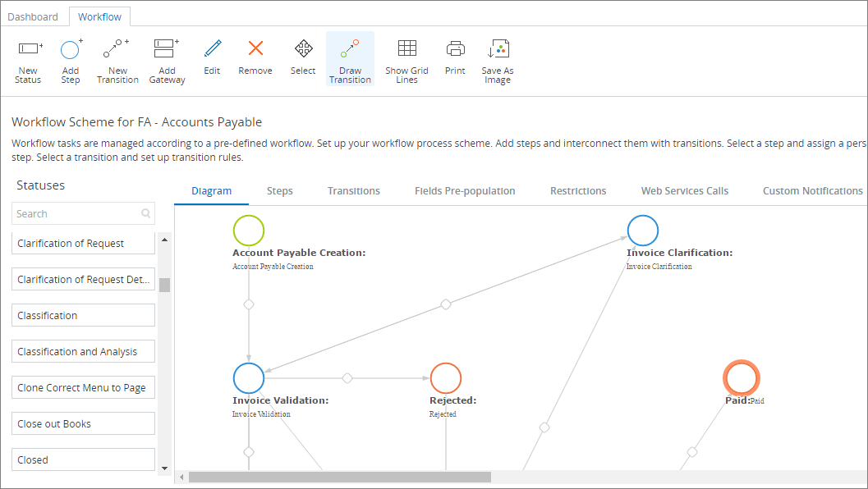Open the Transitions tab

point(353,190)
